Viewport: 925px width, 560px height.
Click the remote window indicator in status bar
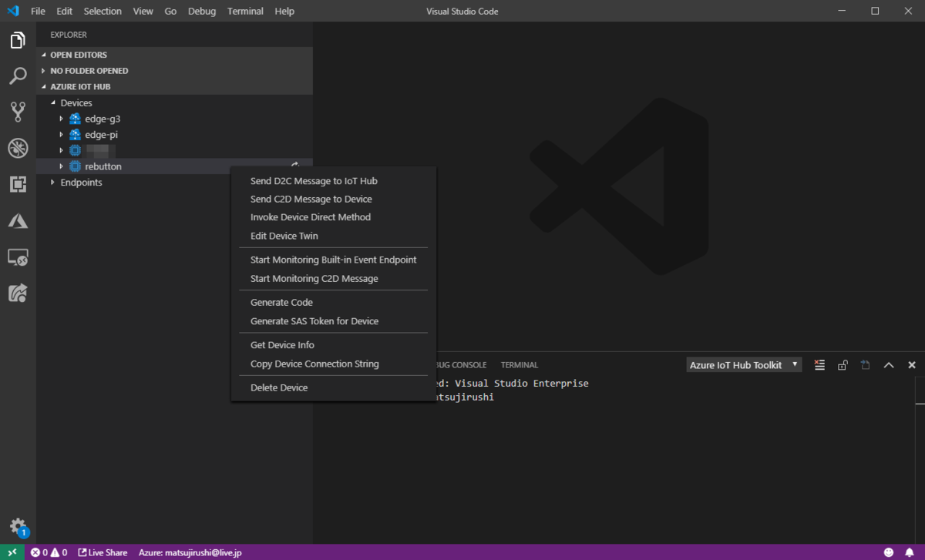[12, 552]
